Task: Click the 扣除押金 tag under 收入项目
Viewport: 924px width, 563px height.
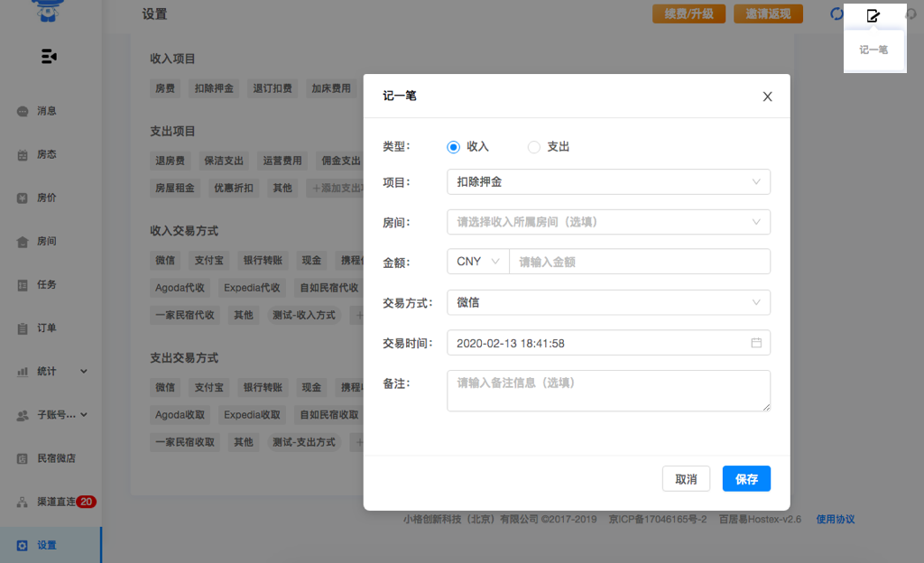Action: click(214, 88)
